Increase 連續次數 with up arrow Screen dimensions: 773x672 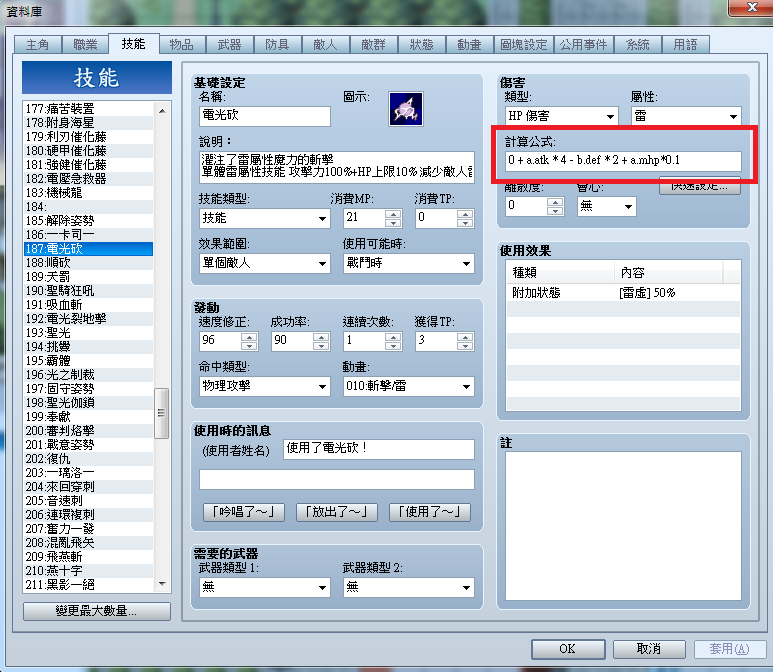pyautogui.click(x=393, y=337)
